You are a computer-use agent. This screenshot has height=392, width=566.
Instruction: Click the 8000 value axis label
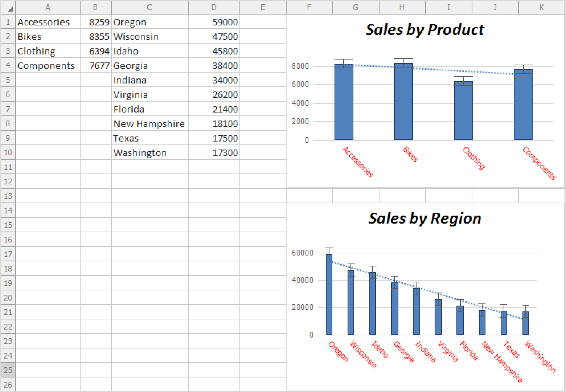coord(300,66)
